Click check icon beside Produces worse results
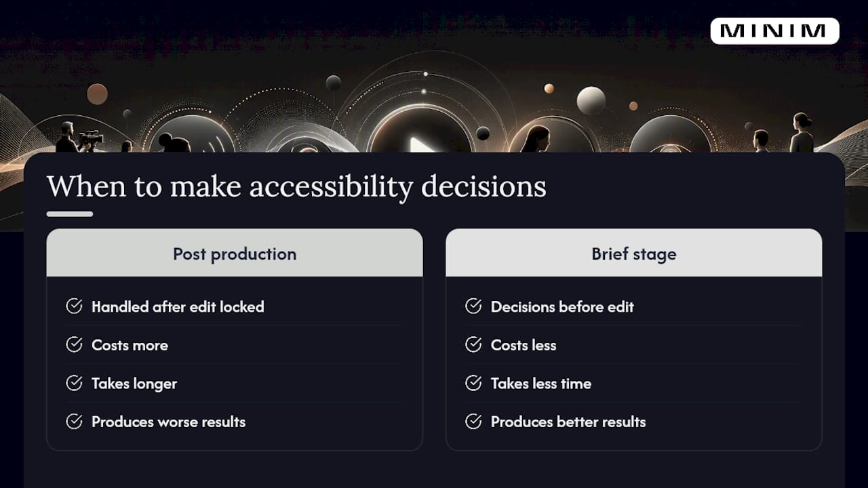 pyautogui.click(x=74, y=422)
